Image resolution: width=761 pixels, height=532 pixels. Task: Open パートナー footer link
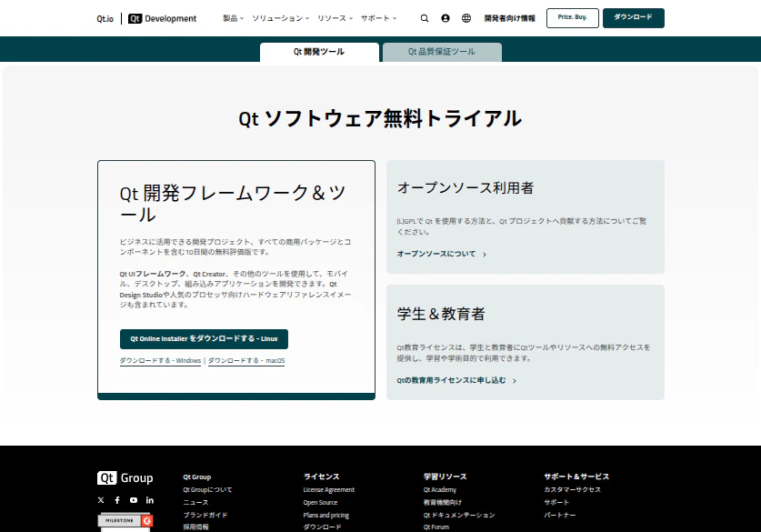point(559,515)
